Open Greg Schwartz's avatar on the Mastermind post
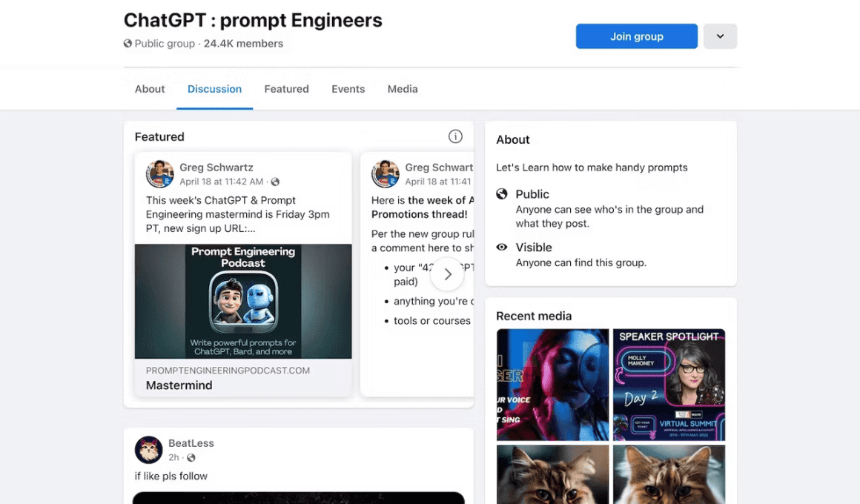Viewport: 860px width, 504px height. tap(159, 174)
